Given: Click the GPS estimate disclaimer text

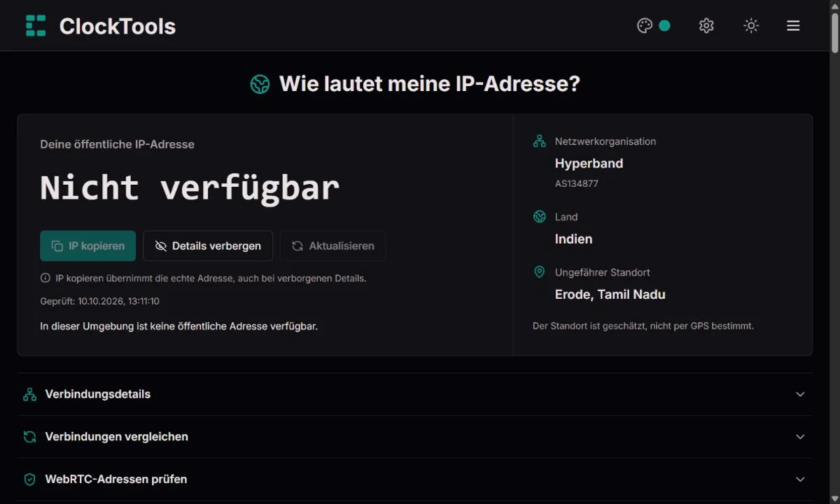Looking at the screenshot, I should pos(643,325).
